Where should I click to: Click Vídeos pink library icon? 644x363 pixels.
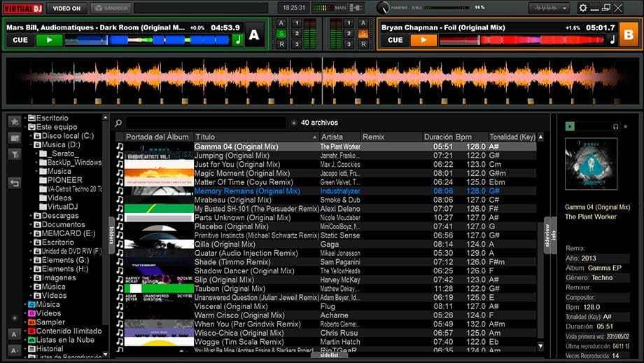(31, 313)
